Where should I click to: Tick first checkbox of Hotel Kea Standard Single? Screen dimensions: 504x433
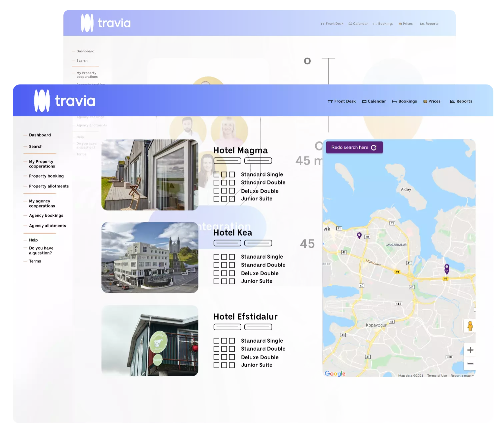pyautogui.click(x=216, y=257)
